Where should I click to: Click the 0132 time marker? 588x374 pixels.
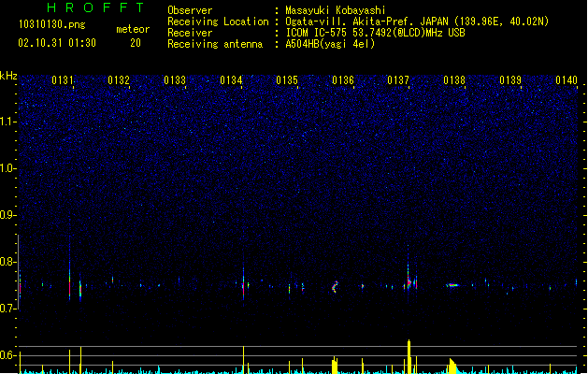click(119, 80)
